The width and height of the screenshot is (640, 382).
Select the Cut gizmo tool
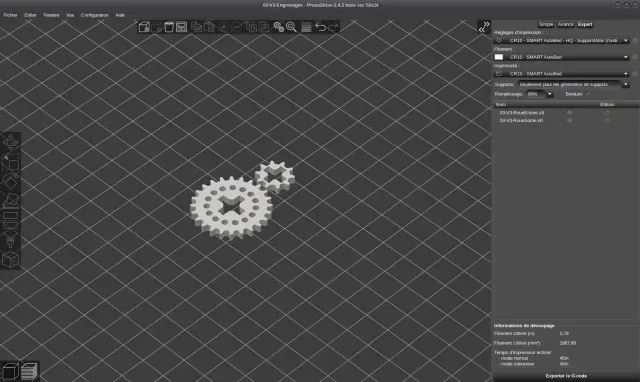tap(10, 219)
